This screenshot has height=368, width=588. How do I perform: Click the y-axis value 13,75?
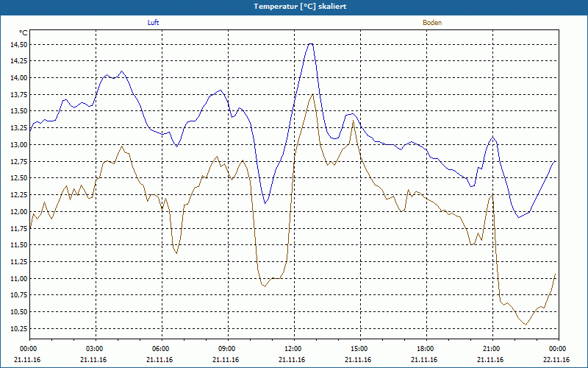19,95
